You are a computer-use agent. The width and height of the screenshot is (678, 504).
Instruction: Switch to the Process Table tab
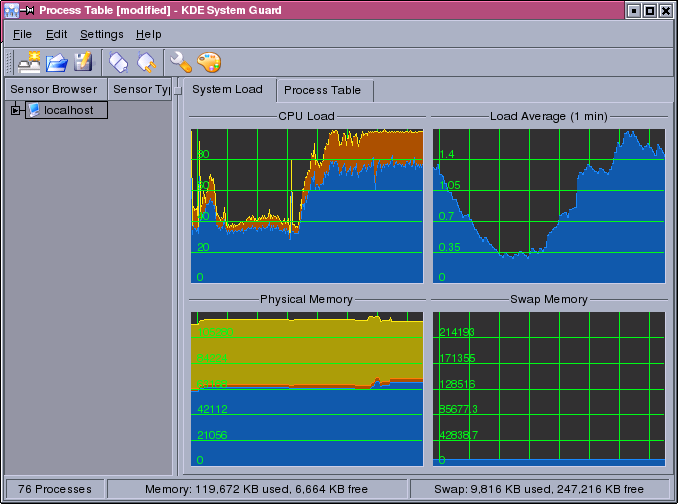click(322, 90)
